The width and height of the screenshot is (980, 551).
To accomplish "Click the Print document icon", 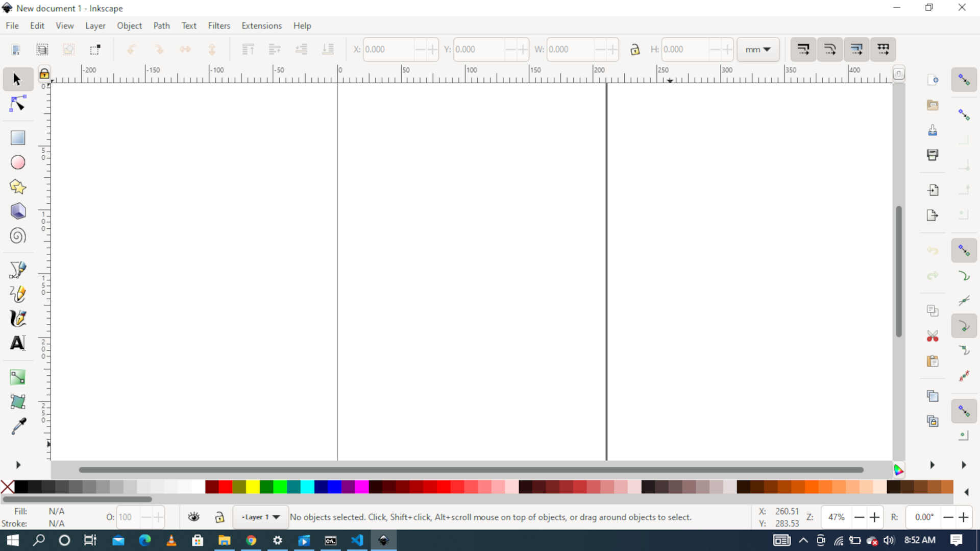I will 933,155.
